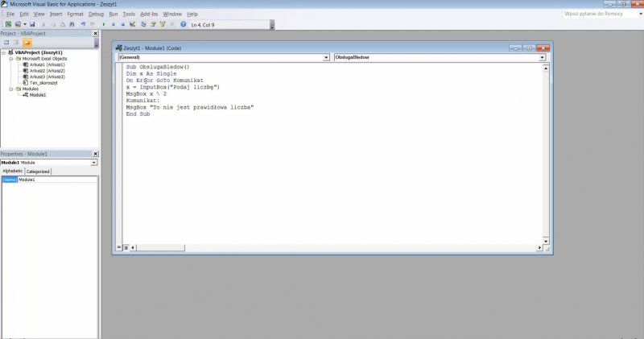Run the macro with the green play icon

pyautogui.click(x=103, y=25)
